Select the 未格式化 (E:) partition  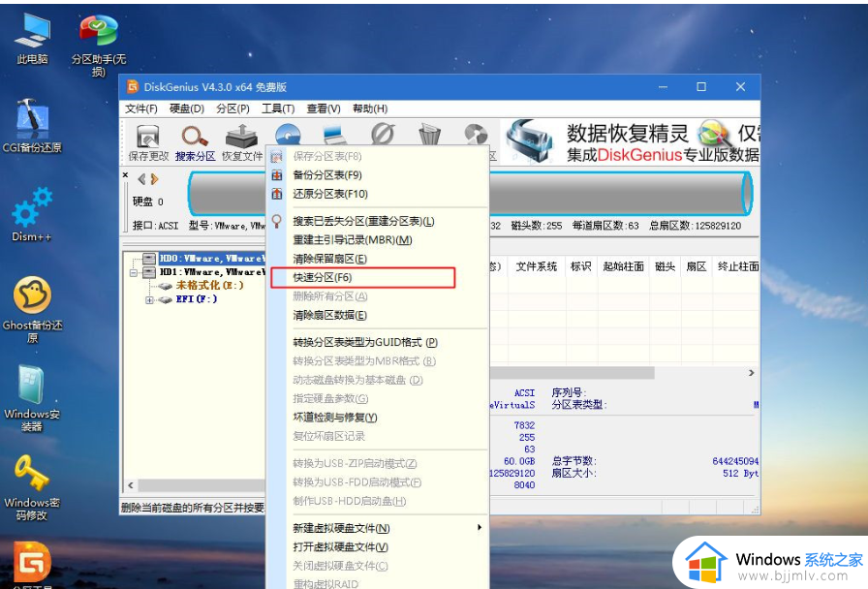pyautogui.click(x=209, y=286)
